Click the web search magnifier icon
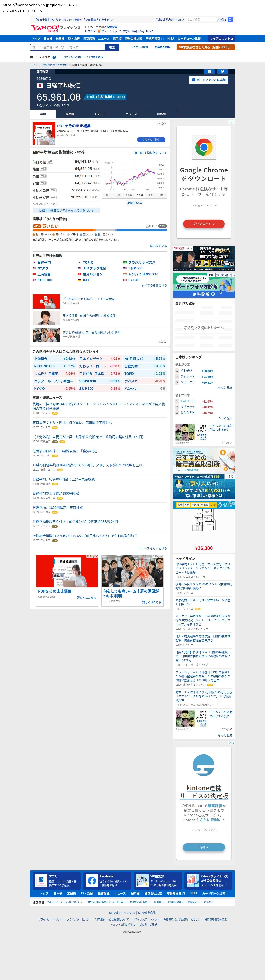 coord(230,19)
